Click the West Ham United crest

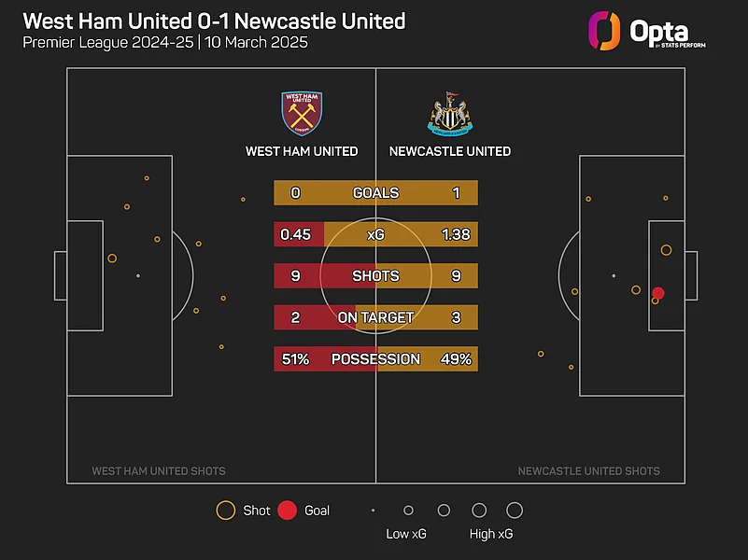pos(302,113)
